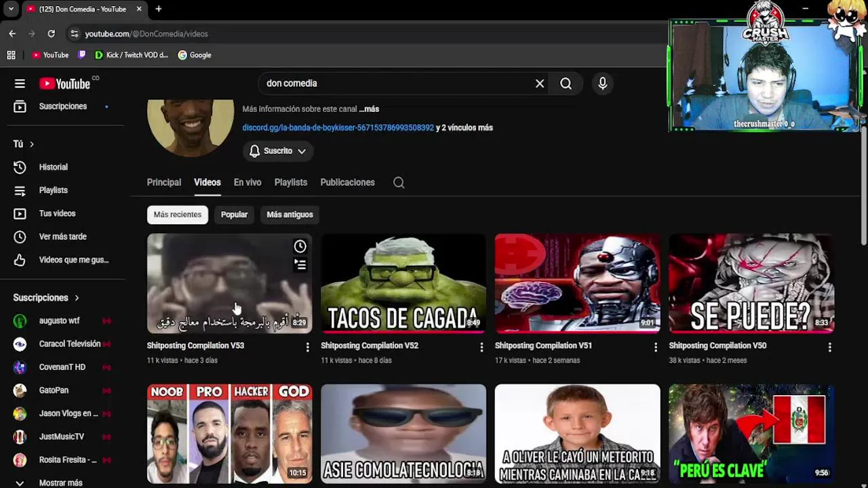Screen dimensions: 868x488
Task: Open Ver más tarde in the sidebar
Action: [x=62, y=237]
